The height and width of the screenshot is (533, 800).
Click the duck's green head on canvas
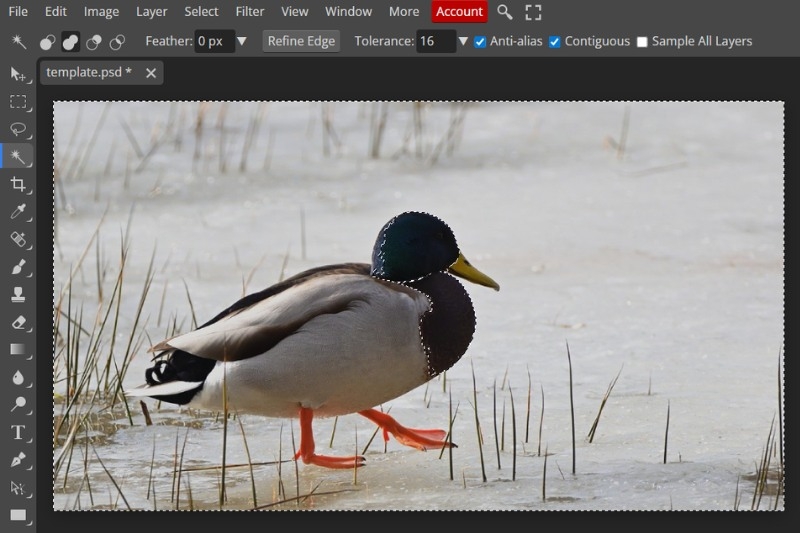(414, 245)
